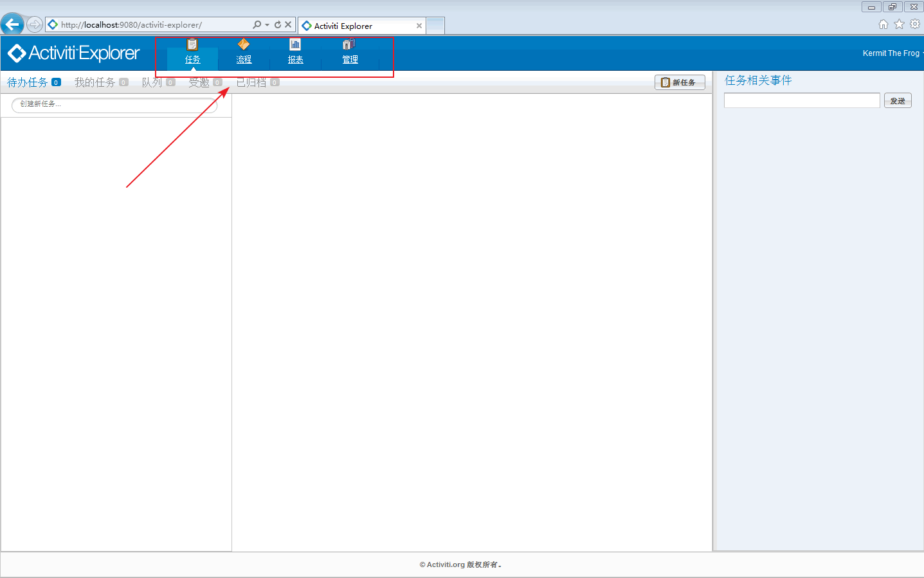Click the 报表 chart icon
Image resolution: width=924 pixels, height=578 pixels.
[x=295, y=44]
